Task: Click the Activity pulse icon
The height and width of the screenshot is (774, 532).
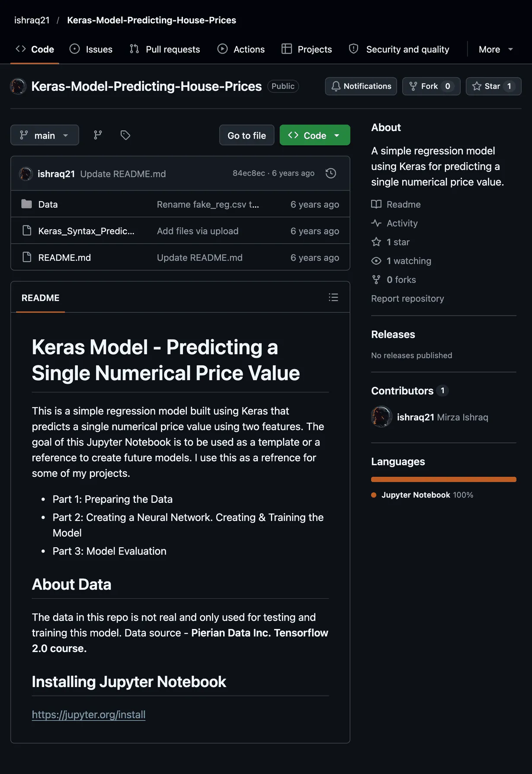Action: [x=376, y=223]
